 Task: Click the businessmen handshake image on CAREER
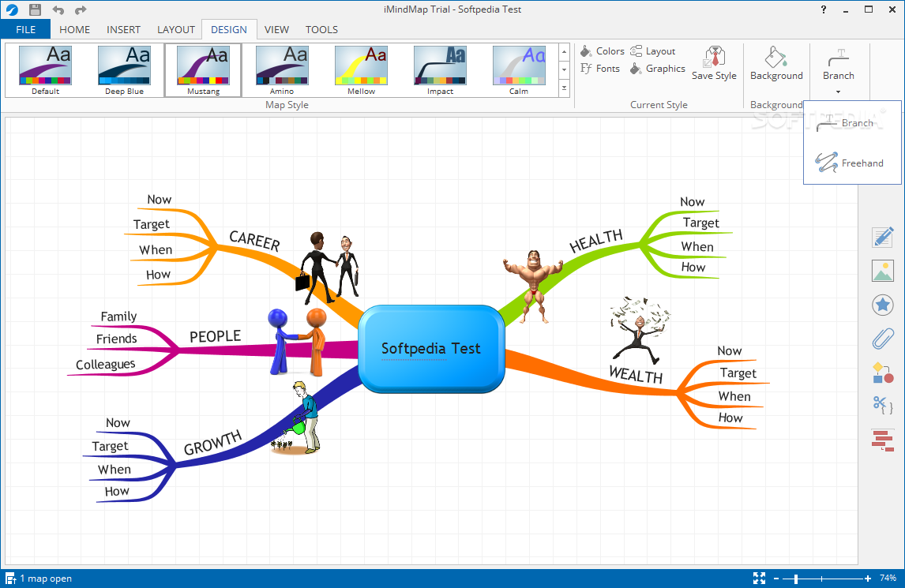[x=328, y=268]
